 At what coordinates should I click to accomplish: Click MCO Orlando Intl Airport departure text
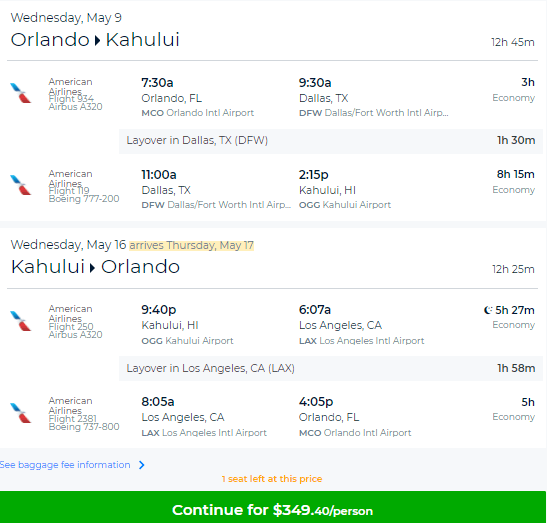click(197, 113)
